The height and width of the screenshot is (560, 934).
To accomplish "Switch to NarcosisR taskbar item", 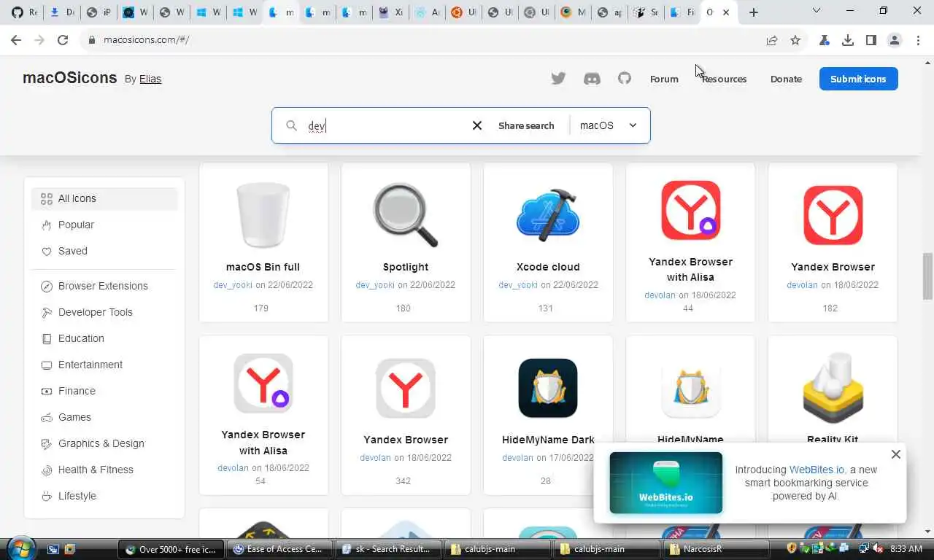I will coord(715,549).
